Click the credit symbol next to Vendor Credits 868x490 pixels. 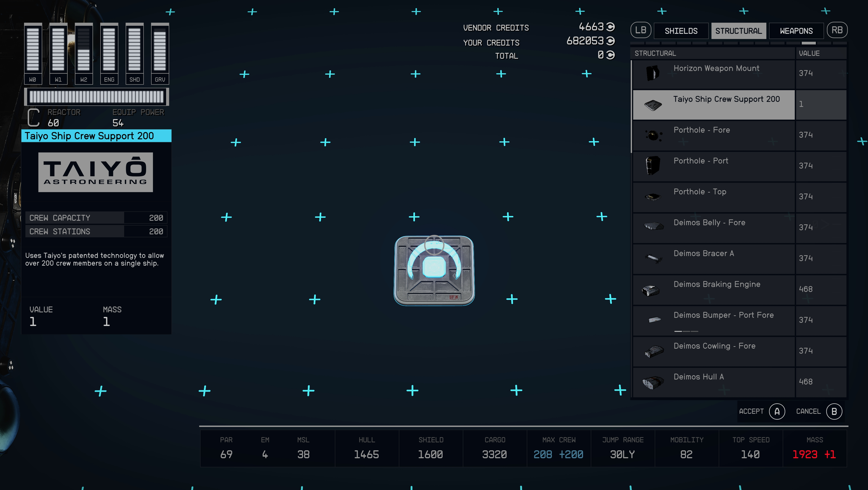[x=611, y=27]
